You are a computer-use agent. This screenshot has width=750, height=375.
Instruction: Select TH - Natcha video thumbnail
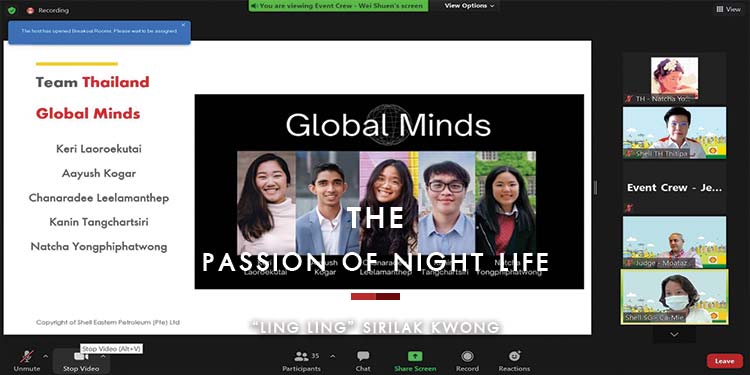(674, 78)
